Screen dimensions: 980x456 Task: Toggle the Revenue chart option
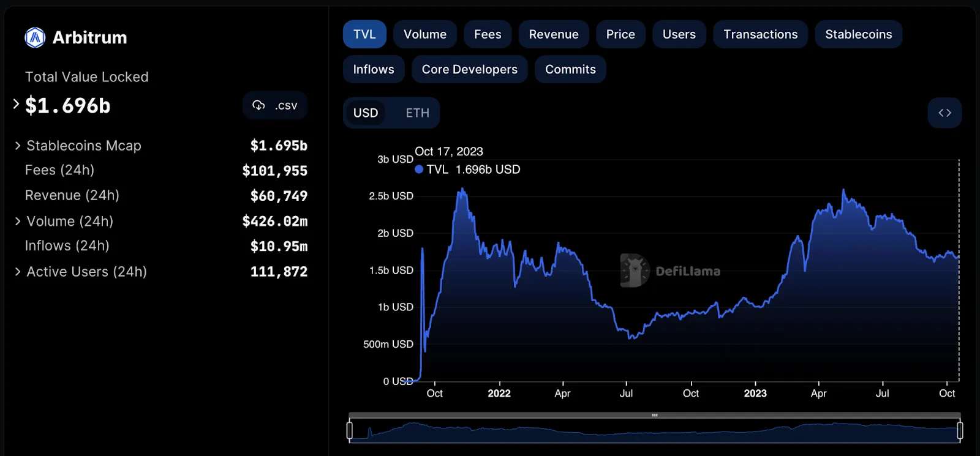(x=554, y=34)
